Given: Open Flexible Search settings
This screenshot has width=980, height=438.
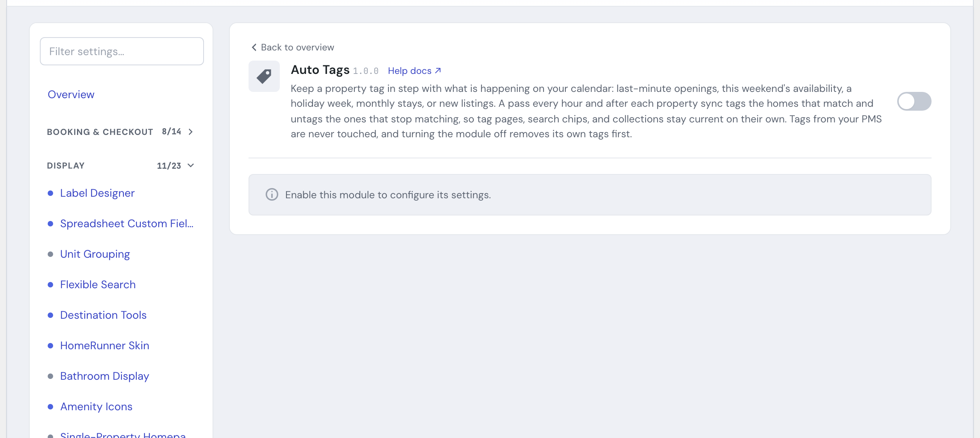Looking at the screenshot, I should [x=98, y=285].
